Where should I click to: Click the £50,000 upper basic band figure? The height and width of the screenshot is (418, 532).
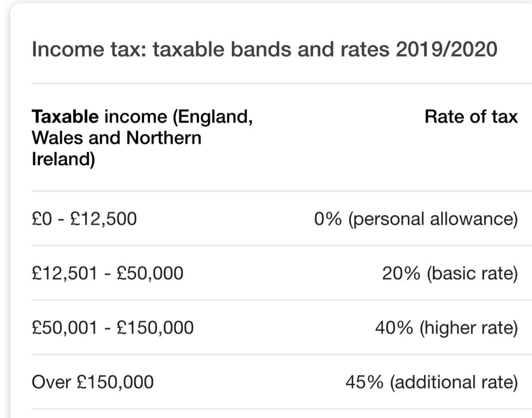(x=150, y=273)
